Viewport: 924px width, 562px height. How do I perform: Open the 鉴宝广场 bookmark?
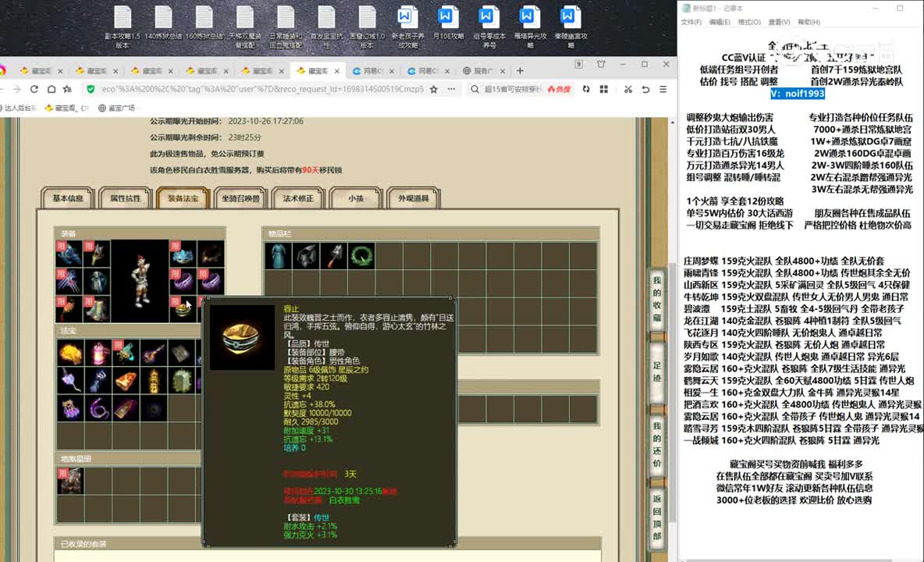[x=117, y=108]
